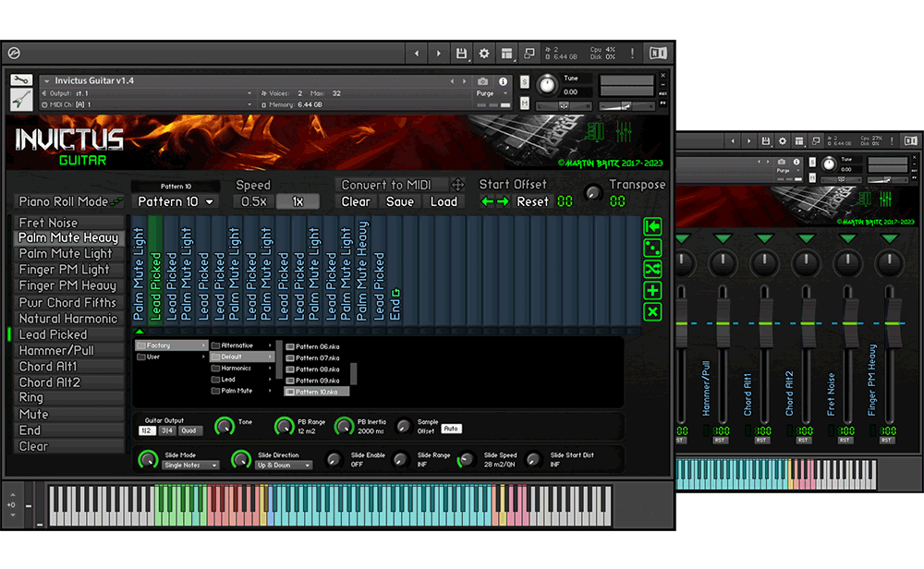Open Pattern 06.nka file
The width and height of the screenshot is (924, 569).
pyautogui.click(x=318, y=347)
